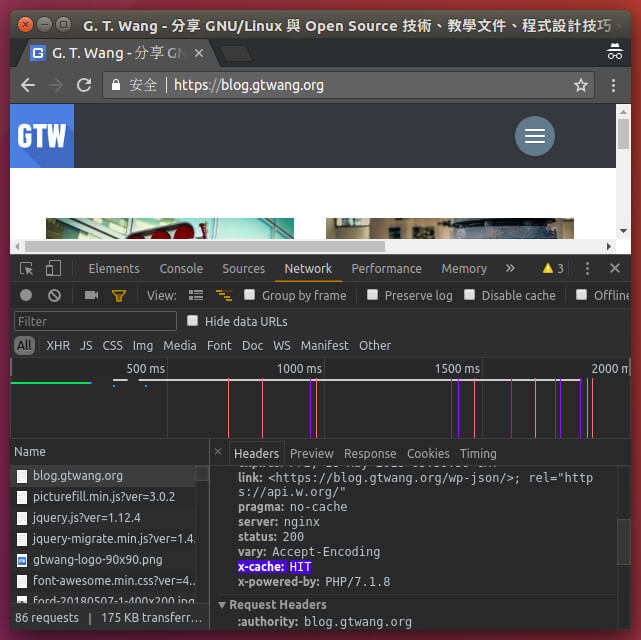
Task: Open the Response tab in request details
Action: tap(370, 453)
